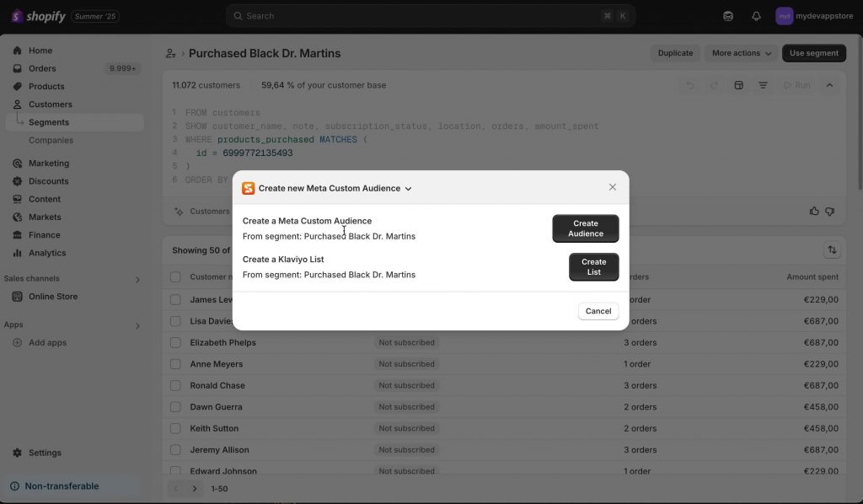863x504 pixels.
Task: Toggle the select-all customers checkbox
Action: [x=175, y=277]
